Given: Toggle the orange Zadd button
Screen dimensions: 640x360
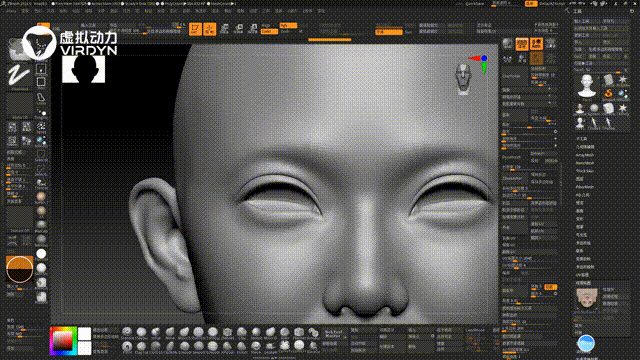Looking at the screenshot, I should 269,31.
